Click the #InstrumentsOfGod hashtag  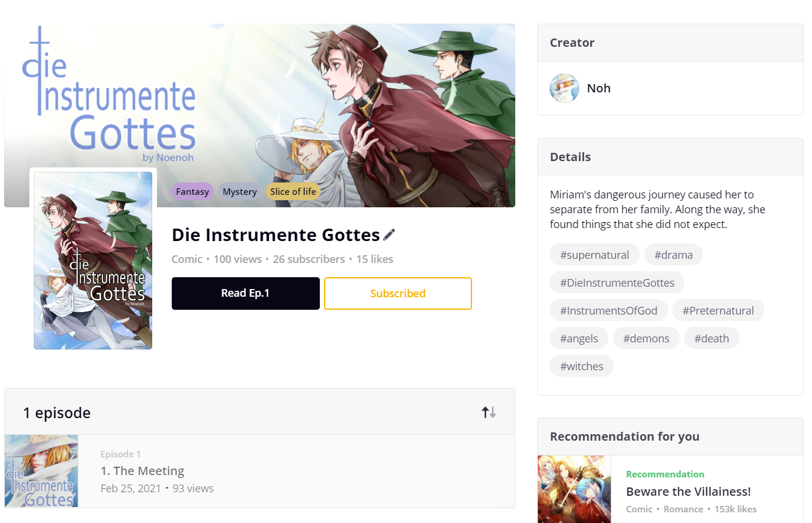tap(608, 310)
